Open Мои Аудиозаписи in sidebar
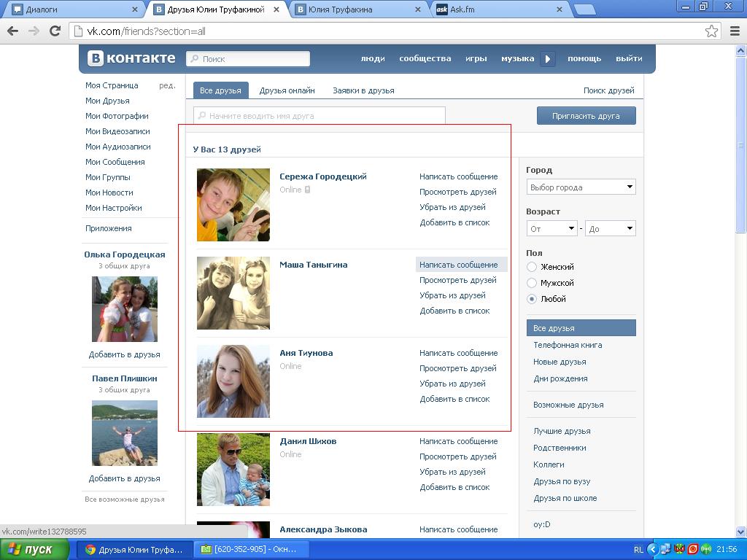 pos(117,147)
